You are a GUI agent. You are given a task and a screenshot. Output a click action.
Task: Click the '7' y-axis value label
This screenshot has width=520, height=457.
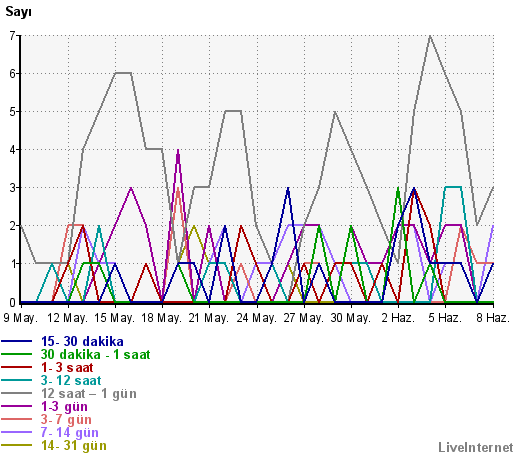tap(12, 35)
